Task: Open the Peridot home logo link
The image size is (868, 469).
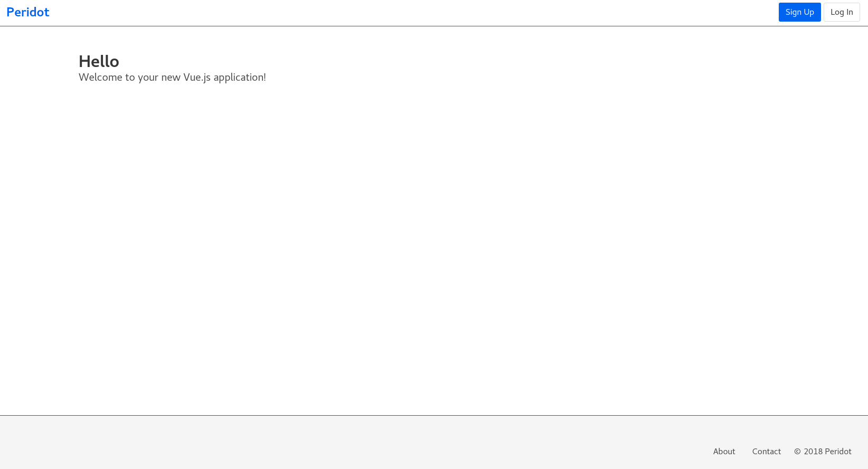Action: point(28,12)
